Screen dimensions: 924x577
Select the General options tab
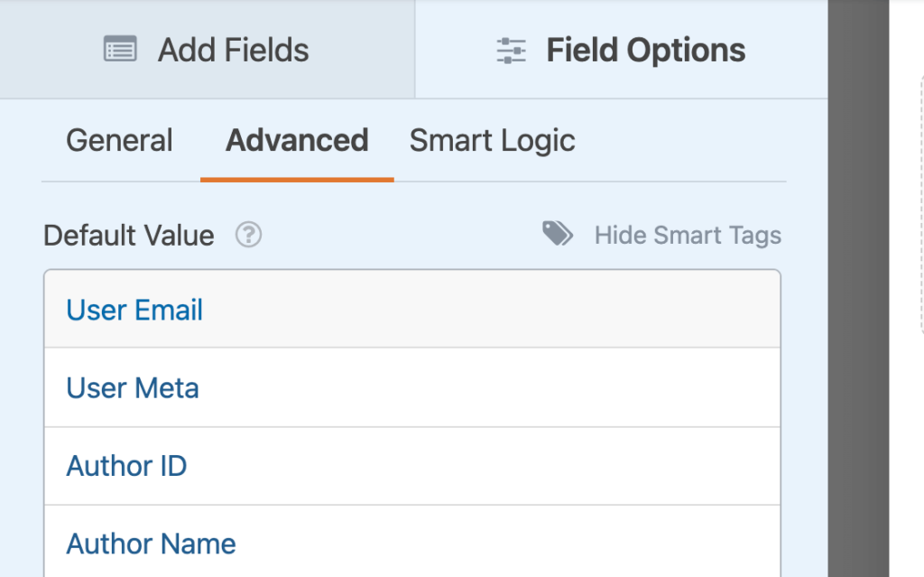click(x=119, y=140)
